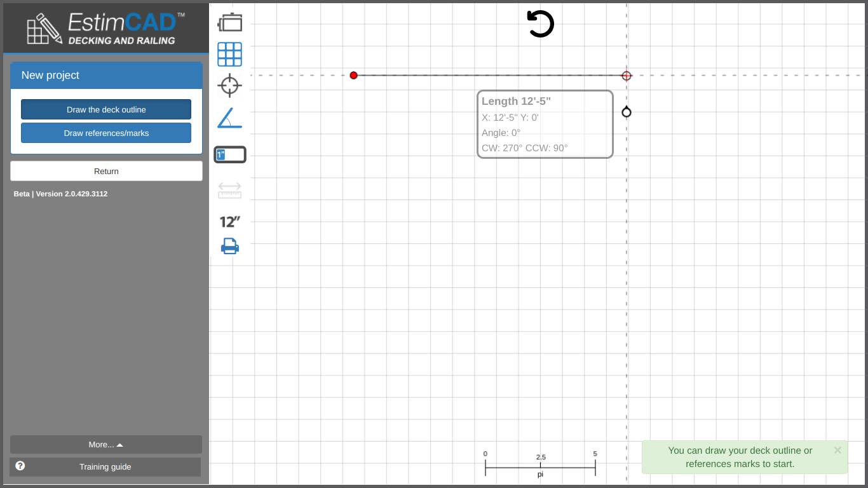Expand the More... menu
868x488 pixels.
[x=106, y=445]
